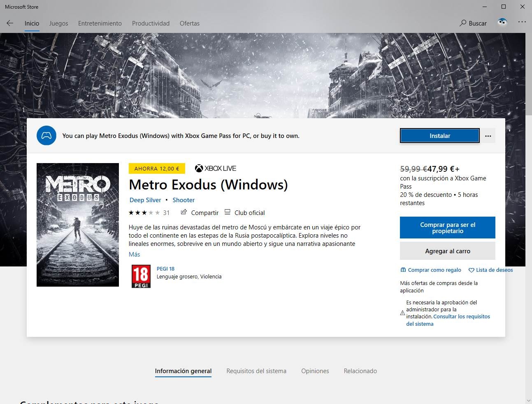Screen dimensions: 532x404
Task: Switch to Requisitos del sistema tab
Action: point(256,371)
